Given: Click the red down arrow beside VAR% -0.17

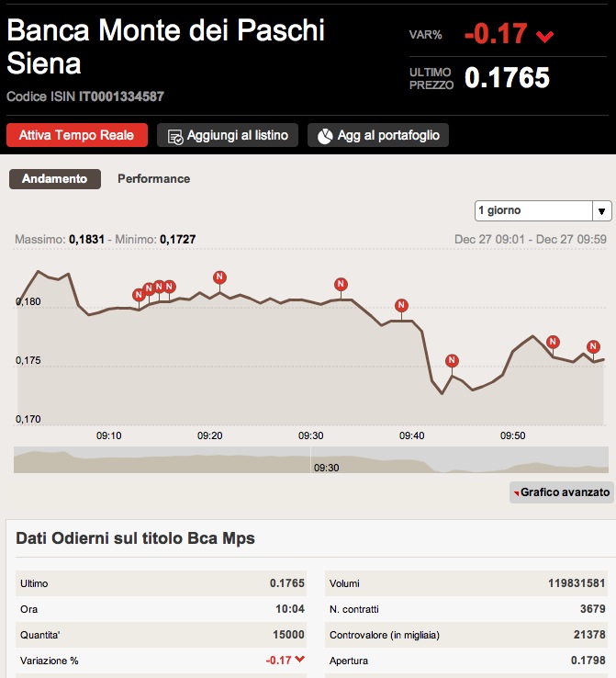Looking at the screenshot, I should coord(545,37).
